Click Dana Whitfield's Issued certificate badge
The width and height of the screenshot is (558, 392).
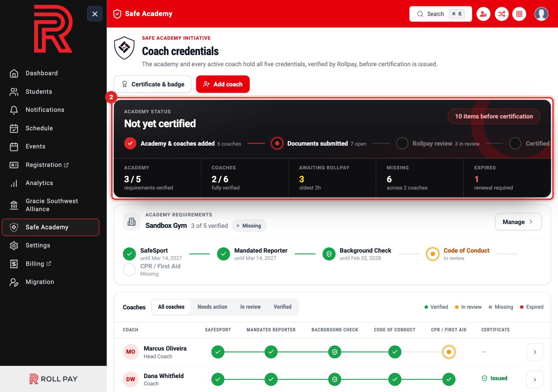pyautogui.click(x=495, y=378)
